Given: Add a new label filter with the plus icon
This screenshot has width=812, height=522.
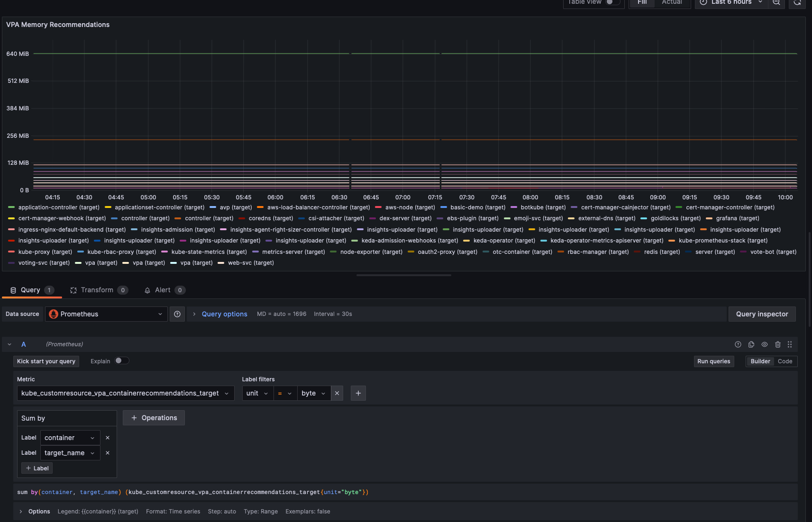Looking at the screenshot, I should point(358,393).
